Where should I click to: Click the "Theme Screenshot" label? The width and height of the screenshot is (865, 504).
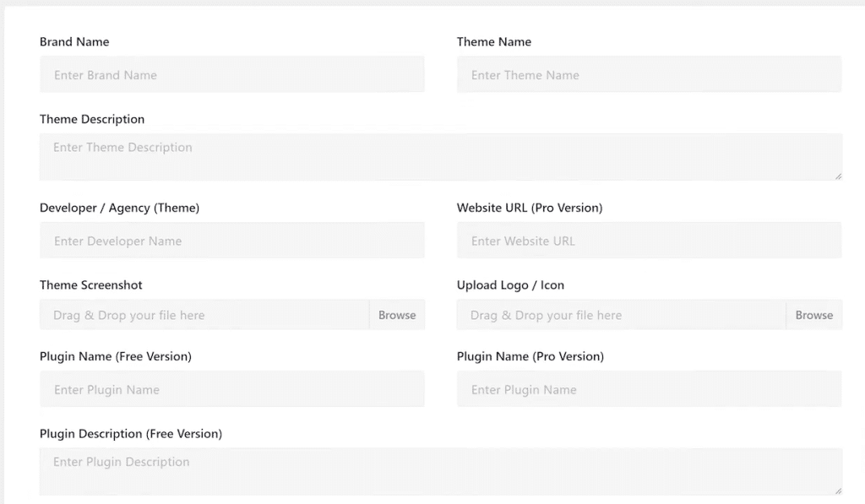point(91,285)
